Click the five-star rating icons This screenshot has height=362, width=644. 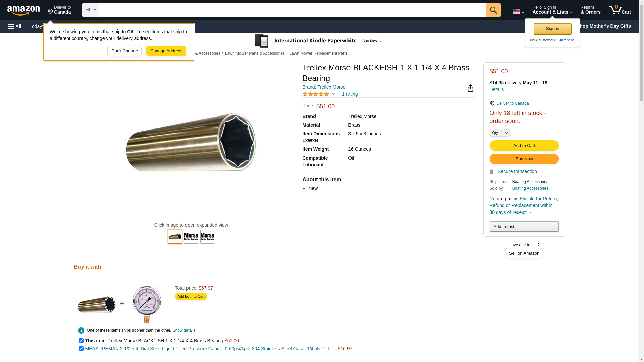316,94
